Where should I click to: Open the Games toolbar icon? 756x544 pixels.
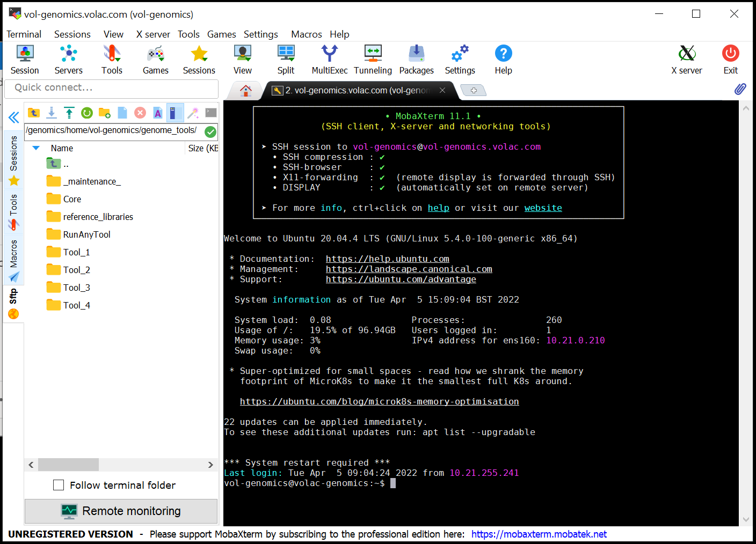[156, 60]
